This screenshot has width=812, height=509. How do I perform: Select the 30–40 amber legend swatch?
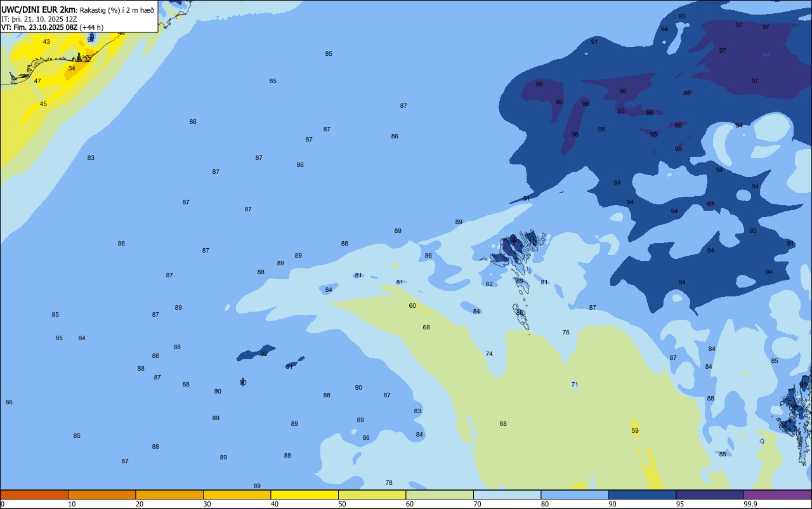click(237, 494)
